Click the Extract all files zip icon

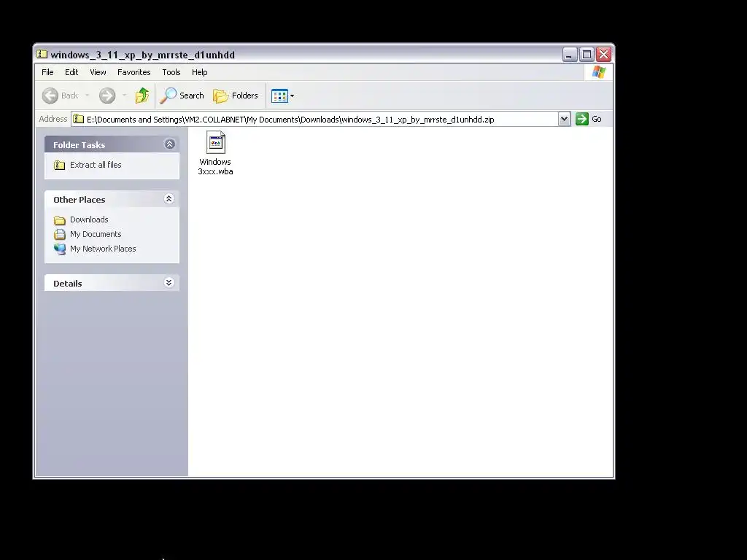pyautogui.click(x=60, y=166)
